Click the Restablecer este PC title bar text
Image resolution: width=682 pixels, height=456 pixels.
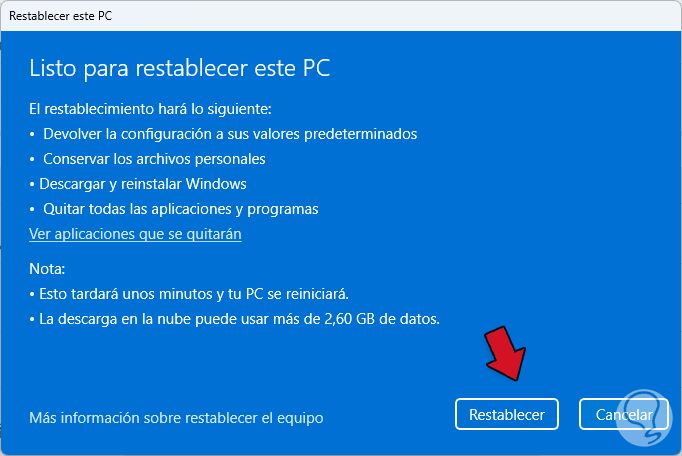tap(60, 16)
